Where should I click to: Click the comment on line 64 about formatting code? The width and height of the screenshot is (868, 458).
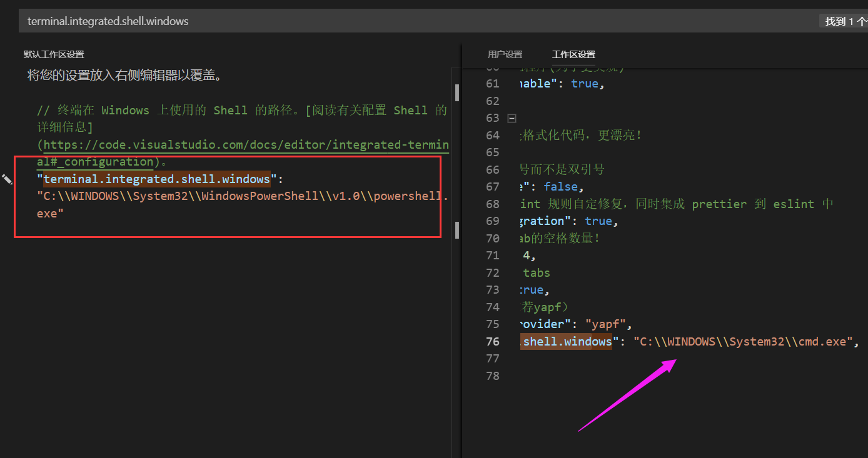tap(582, 135)
